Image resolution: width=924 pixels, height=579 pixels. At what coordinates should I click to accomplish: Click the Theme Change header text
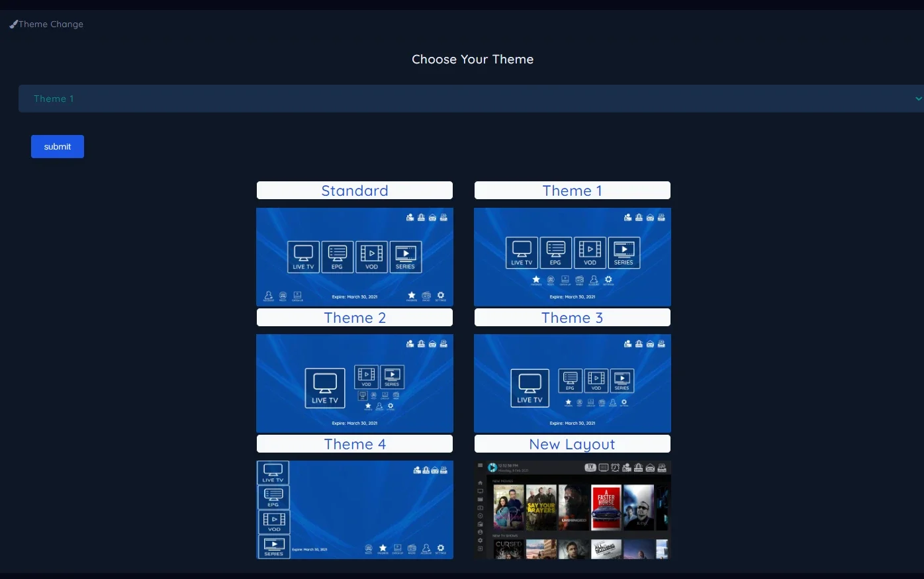51,24
